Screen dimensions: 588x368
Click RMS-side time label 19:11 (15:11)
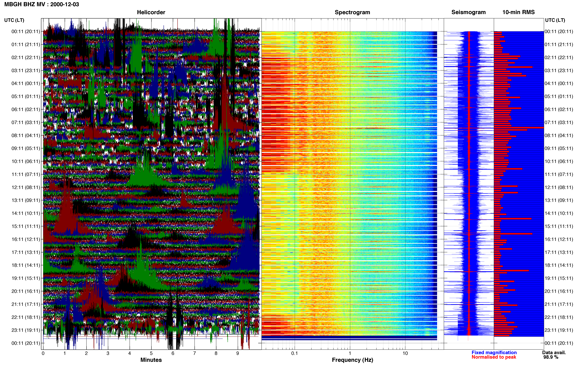tap(559, 278)
